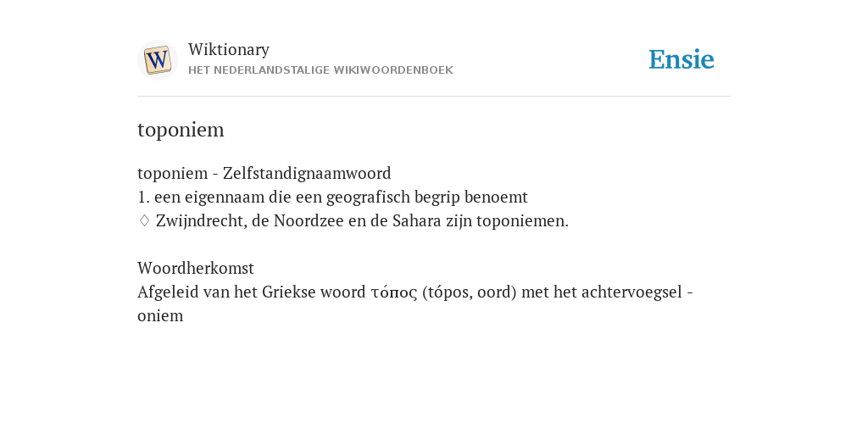The image size is (868, 434).
Task: Click the Woordherkomst section label
Action: click(196, 269)
